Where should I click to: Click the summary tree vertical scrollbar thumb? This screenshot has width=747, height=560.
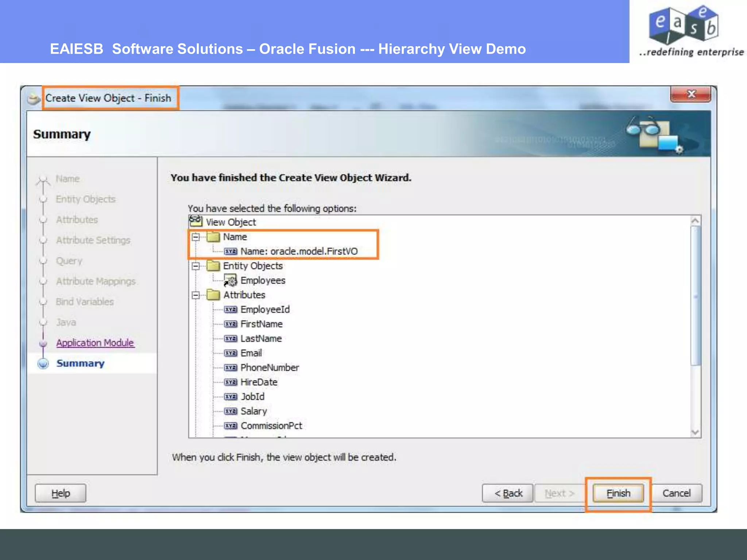pyautogui.click(x=695, y=296)
